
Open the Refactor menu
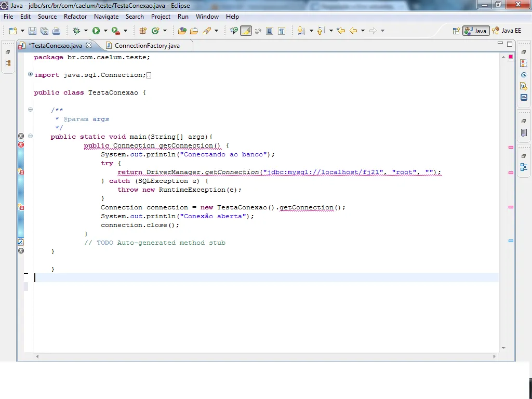click(75, 17)
